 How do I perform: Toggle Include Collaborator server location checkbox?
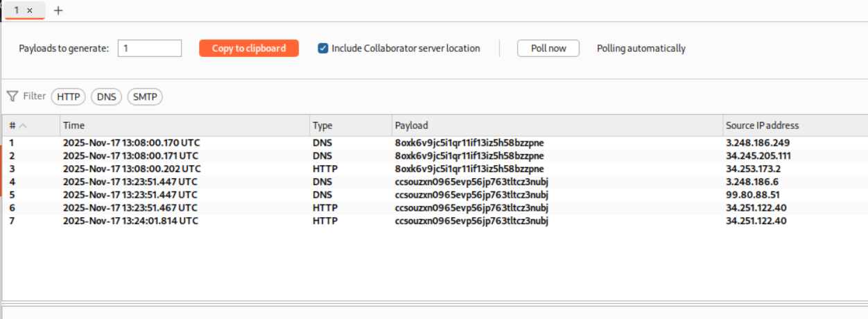323,49
